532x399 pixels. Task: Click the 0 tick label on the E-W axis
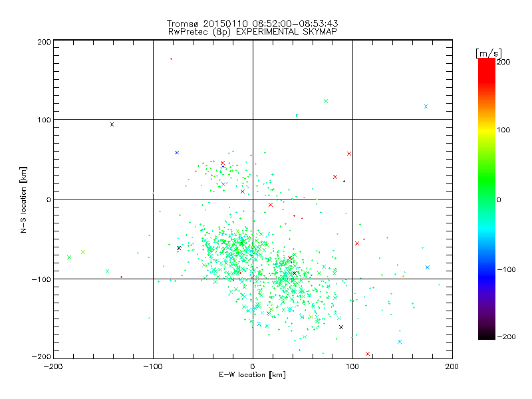coord(253,366)
